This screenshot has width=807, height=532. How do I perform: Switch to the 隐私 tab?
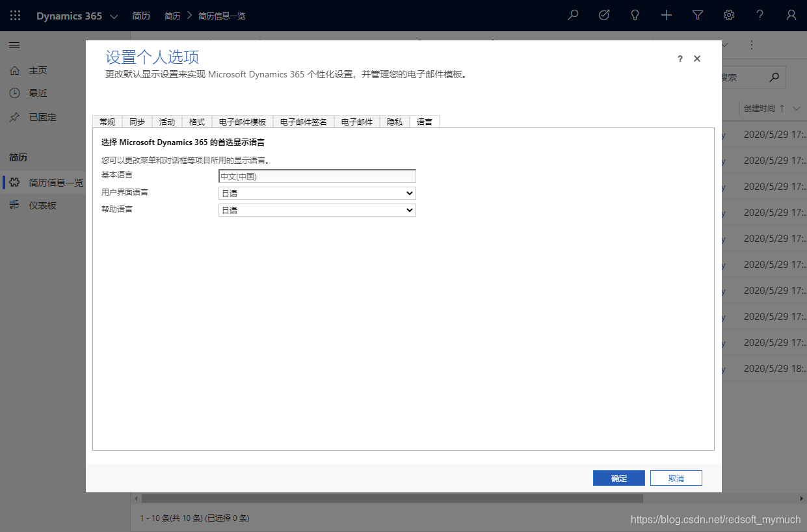[395, 122]
